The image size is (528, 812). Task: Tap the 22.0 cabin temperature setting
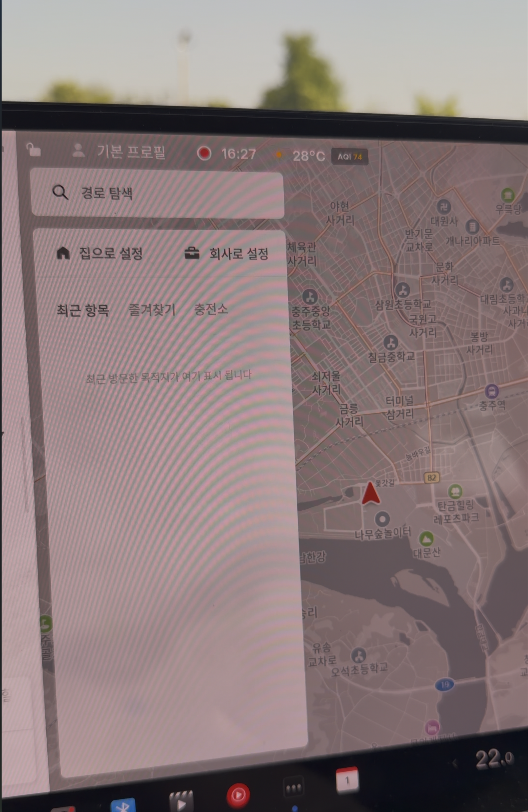[494, 758]
